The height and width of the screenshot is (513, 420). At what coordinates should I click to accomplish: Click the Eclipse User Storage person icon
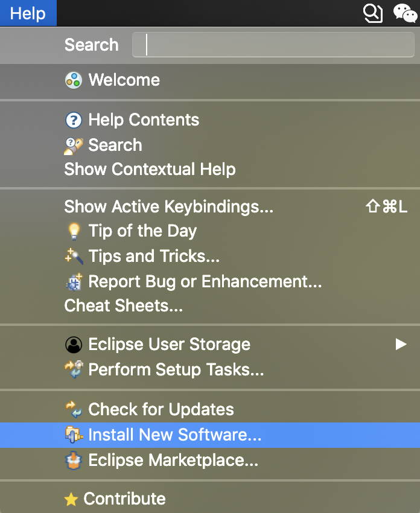pyautogui.click(x=74, y=345)
